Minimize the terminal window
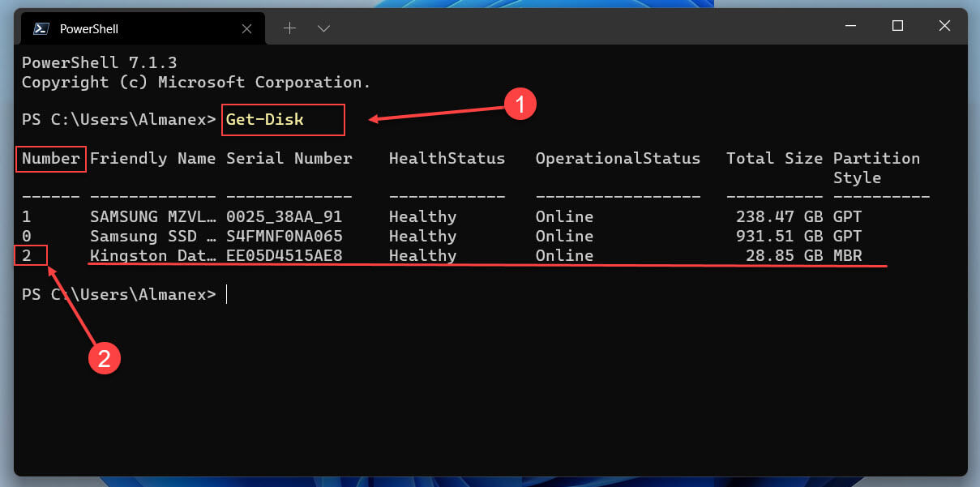Image resolution: width=980 pixels, height=487 pixels. (850, 26)
